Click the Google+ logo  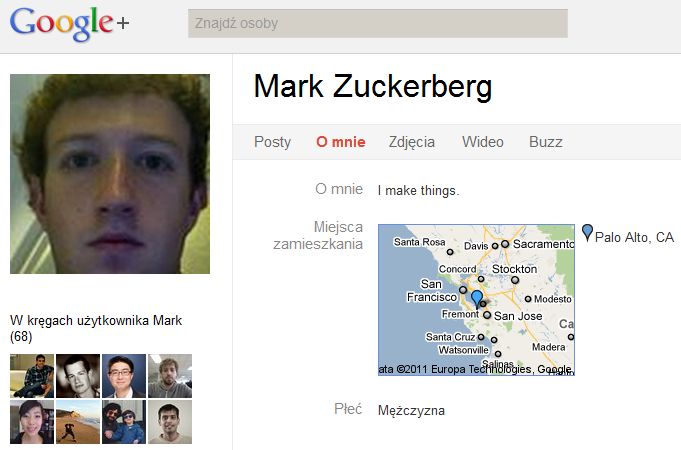[x=70, y=24]
